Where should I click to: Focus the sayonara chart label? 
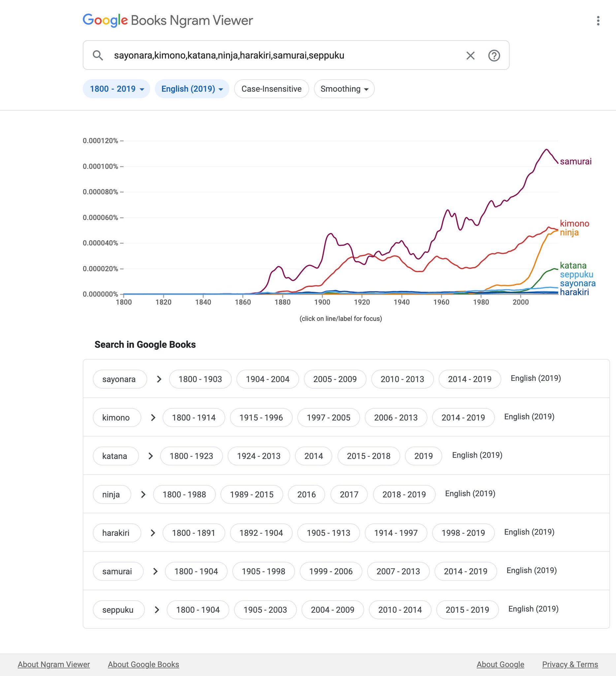(577, 283)
